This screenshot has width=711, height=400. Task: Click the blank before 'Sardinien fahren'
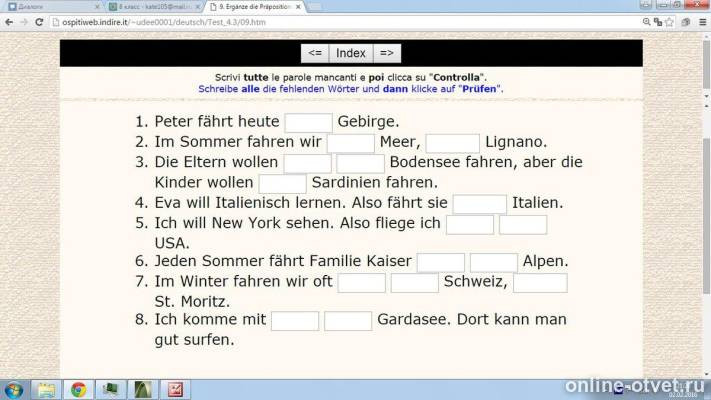pyautogui.click(x=282, y=184)
